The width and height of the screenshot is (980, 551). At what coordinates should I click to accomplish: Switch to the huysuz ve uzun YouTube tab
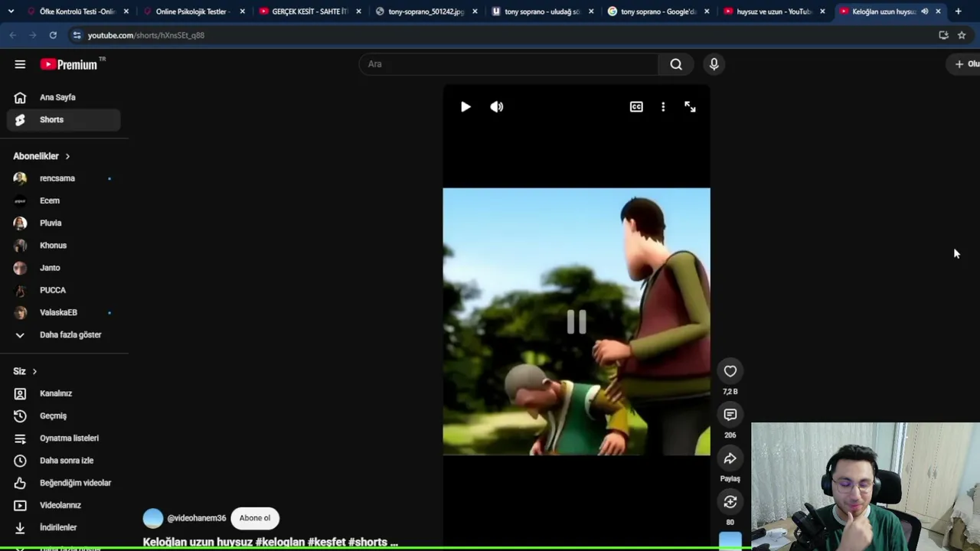tap(774, 11)
